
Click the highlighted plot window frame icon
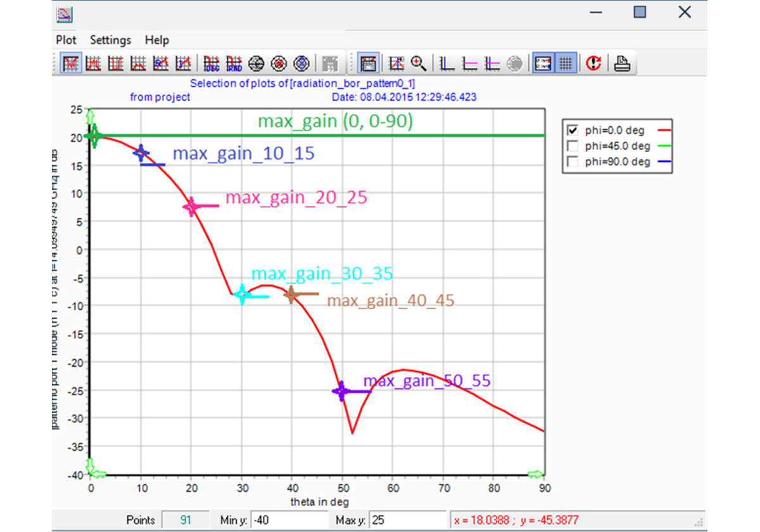point(368,63)
